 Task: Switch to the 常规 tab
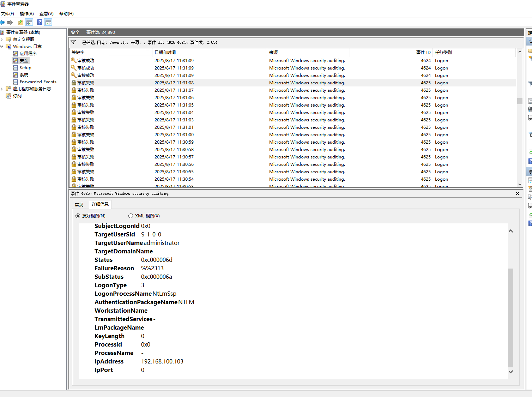point(79,205)
